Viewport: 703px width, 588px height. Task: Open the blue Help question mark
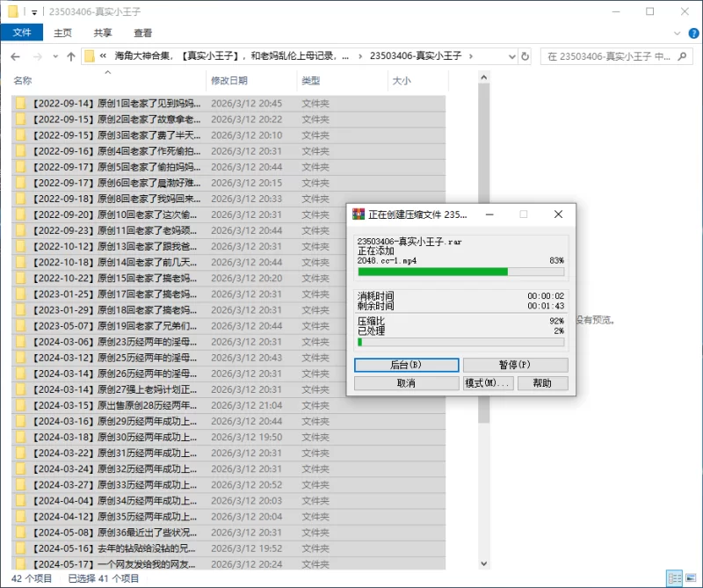(693, 33)
